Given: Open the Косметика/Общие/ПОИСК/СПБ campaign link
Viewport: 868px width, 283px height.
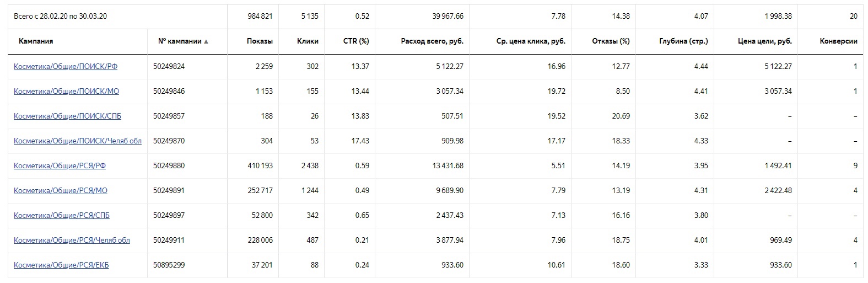Looking at the screenshot, I should (67, 116).
